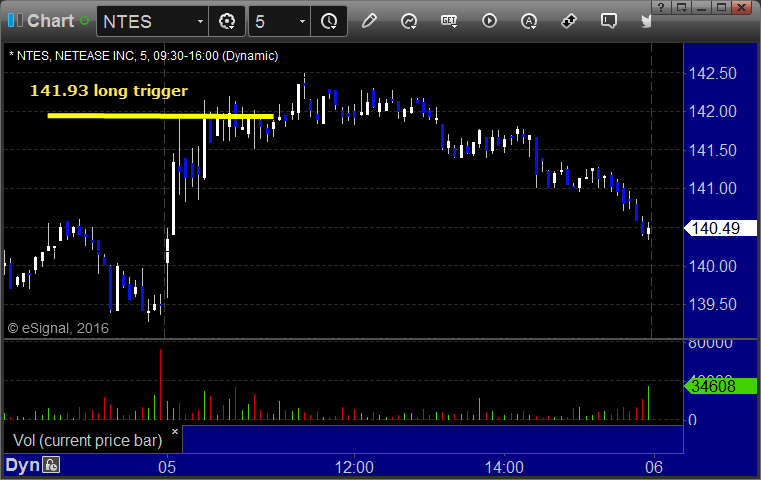Expand the NTES symbol dropdown arrow

(x=200, y=21)
